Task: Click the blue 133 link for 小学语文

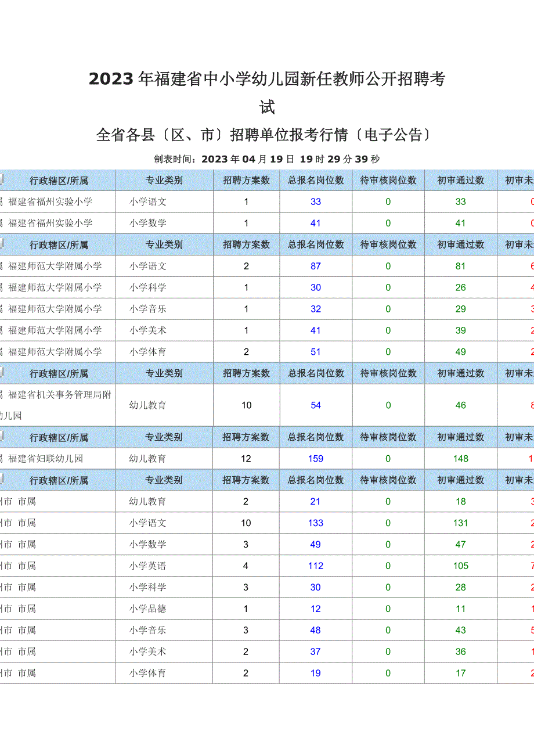Action: pos(316,523)
